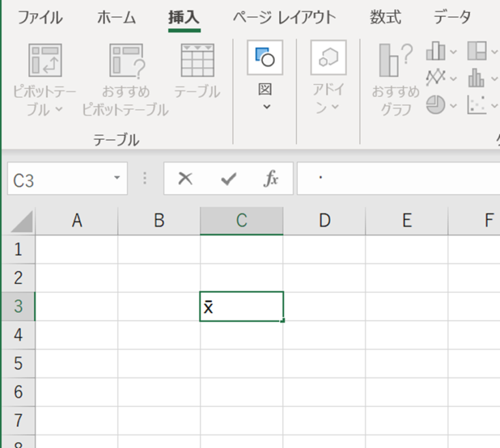
Task: Switch to the 数式 tab
Action: coord(385,18)
